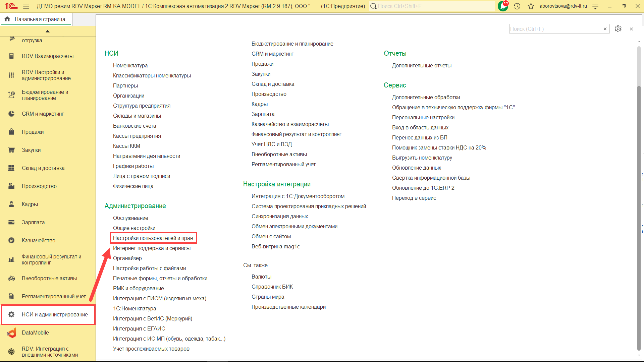Click the Закупки shopping cart icon
Viewport: 644px width, 362px height.
pos(11,150)
